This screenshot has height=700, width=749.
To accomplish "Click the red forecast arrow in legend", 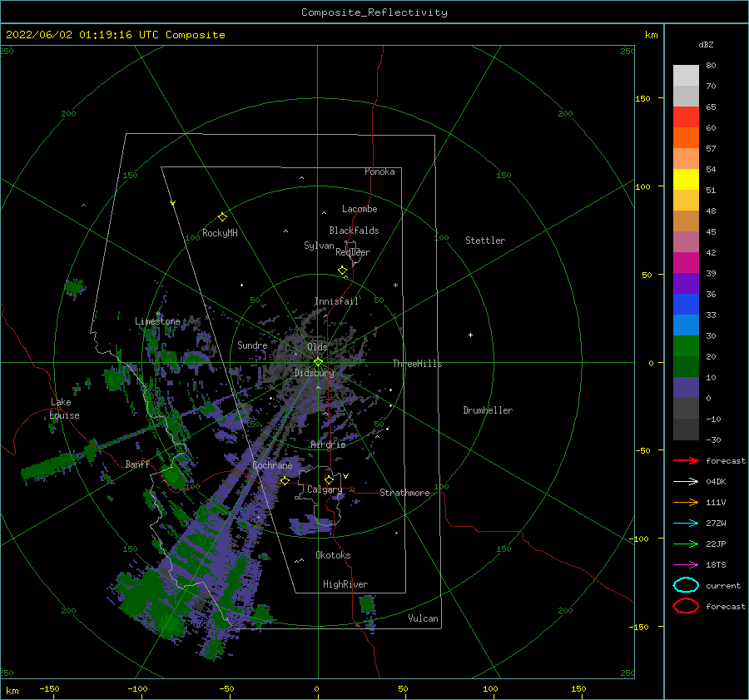I will pos(686,460).
